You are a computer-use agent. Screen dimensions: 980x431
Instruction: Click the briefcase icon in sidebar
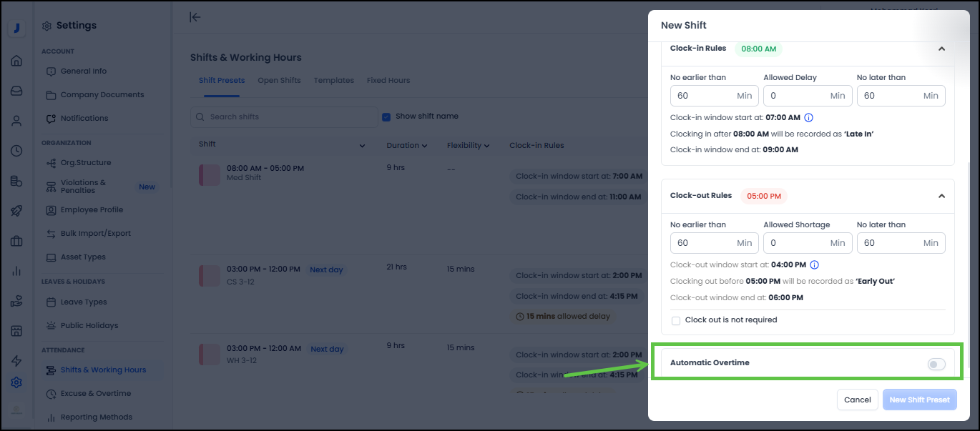point(16,241)
